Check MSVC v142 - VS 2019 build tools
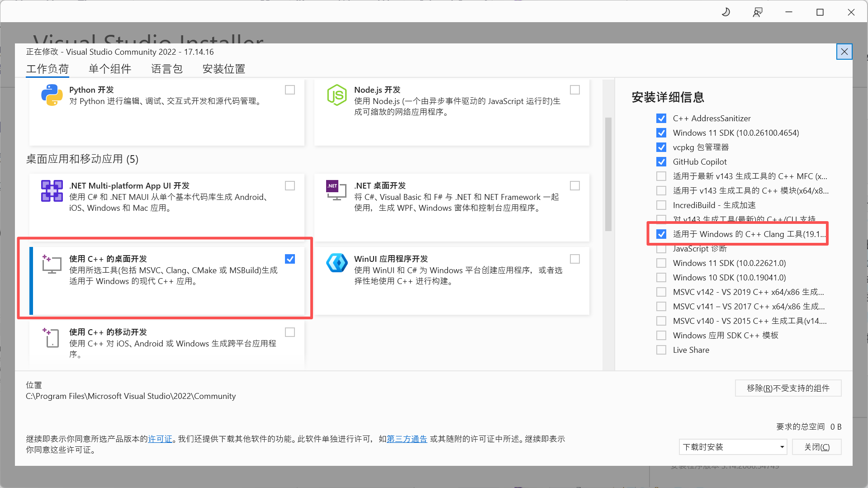The width and height of the screenshot is (868, 488). [661, 292]
